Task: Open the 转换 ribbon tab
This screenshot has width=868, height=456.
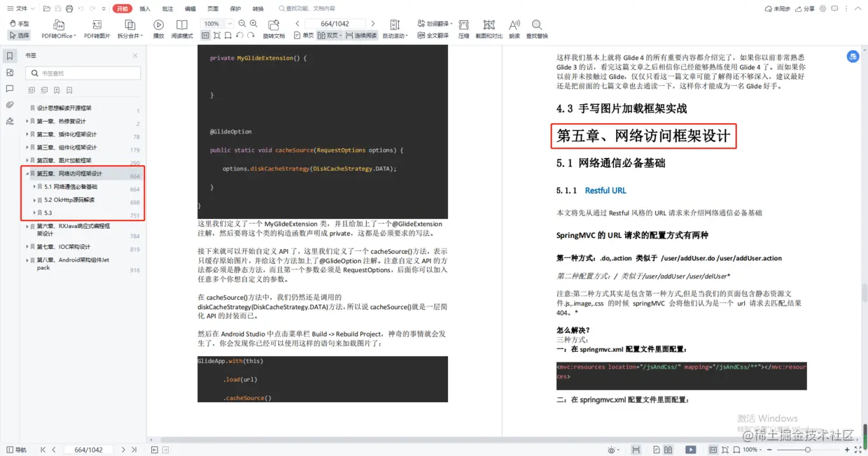Action: pyautogui.click(x=258, y=8)
